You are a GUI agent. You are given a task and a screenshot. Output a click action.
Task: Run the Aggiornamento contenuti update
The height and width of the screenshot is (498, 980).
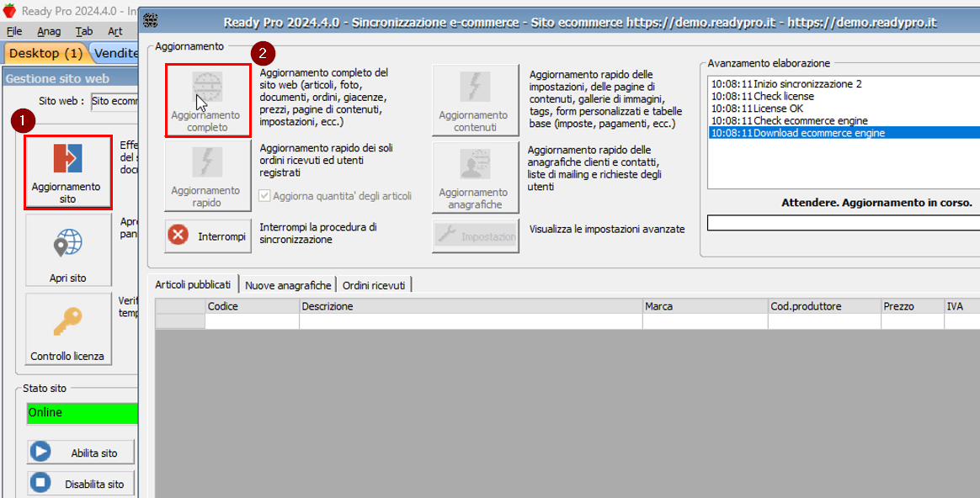(x=475, y=100)
